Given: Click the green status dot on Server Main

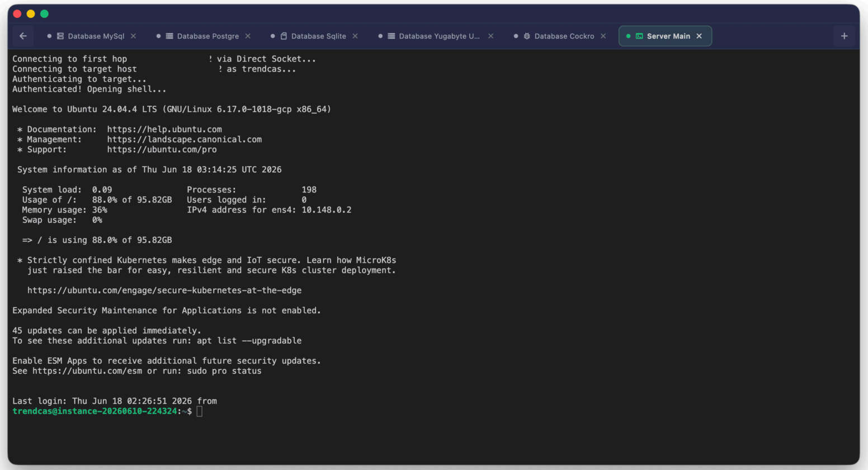Looking at the screenshot, I should (628, 36).
